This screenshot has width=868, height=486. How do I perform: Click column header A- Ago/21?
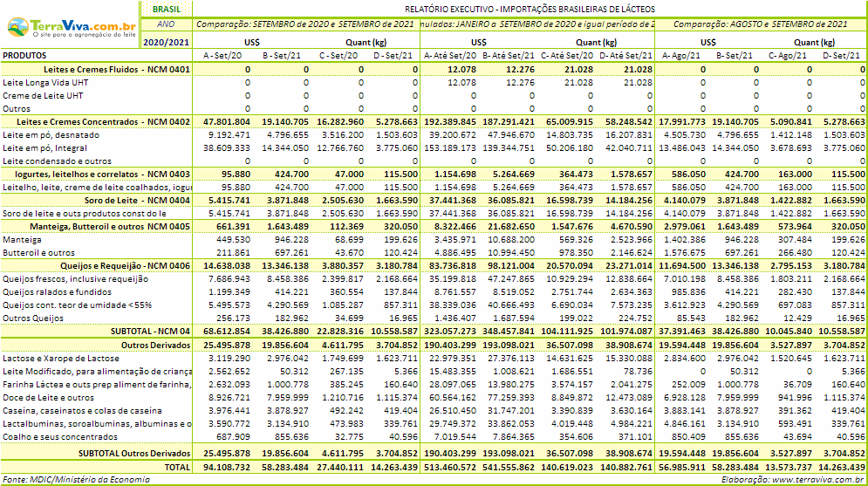(x=681, y=55)
